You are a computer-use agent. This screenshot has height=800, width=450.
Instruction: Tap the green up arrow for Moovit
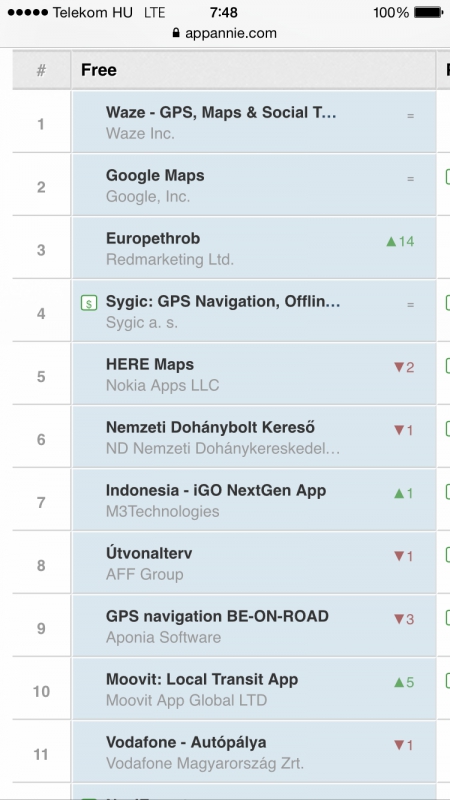[x=399, y=682]
